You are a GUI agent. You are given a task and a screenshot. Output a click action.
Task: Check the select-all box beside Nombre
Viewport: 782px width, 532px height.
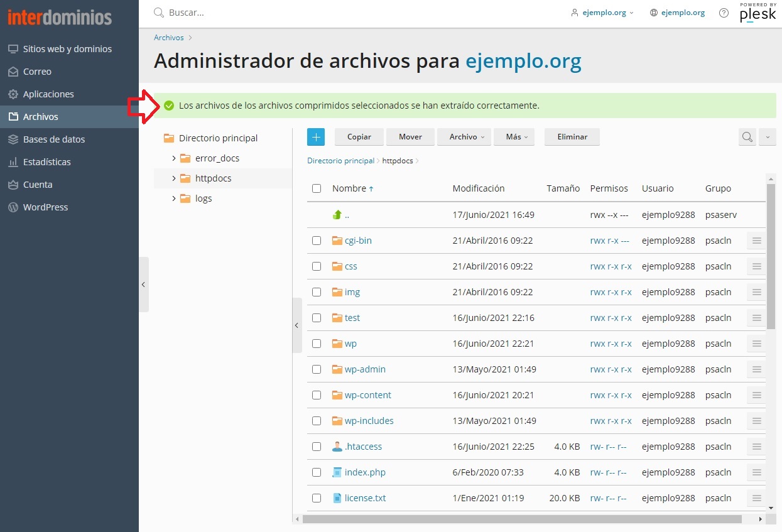point(317,188)
